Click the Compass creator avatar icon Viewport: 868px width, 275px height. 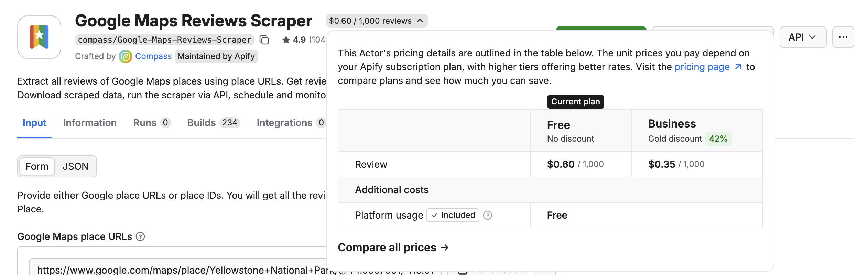point(126,56)
